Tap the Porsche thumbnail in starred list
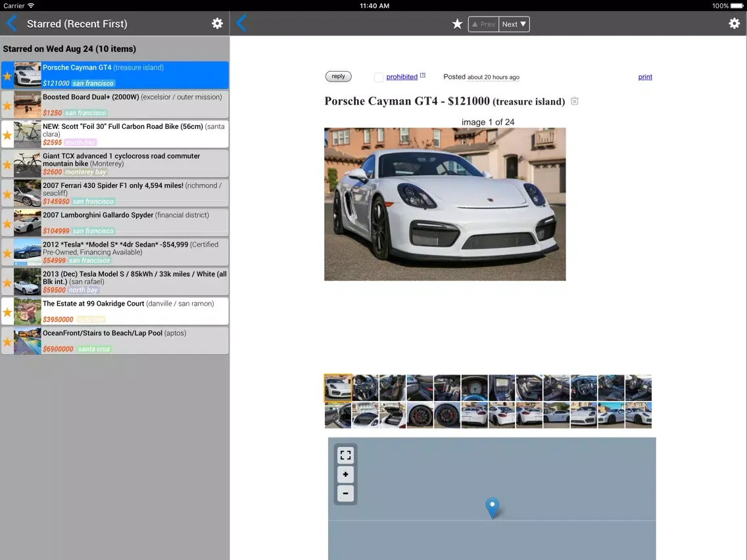This screenshot has width=747, height=560. (27, 75)
